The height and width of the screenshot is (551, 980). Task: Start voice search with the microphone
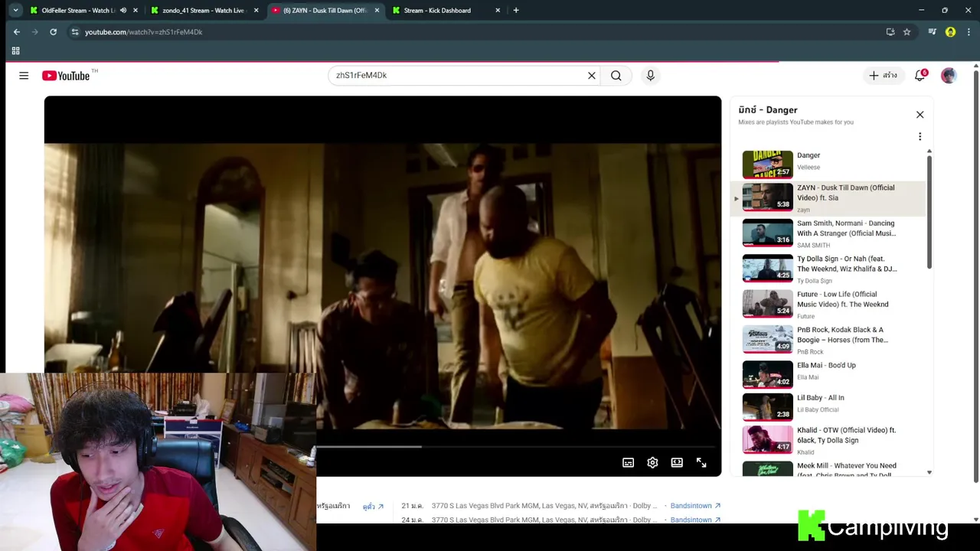(x=650, y=76)
